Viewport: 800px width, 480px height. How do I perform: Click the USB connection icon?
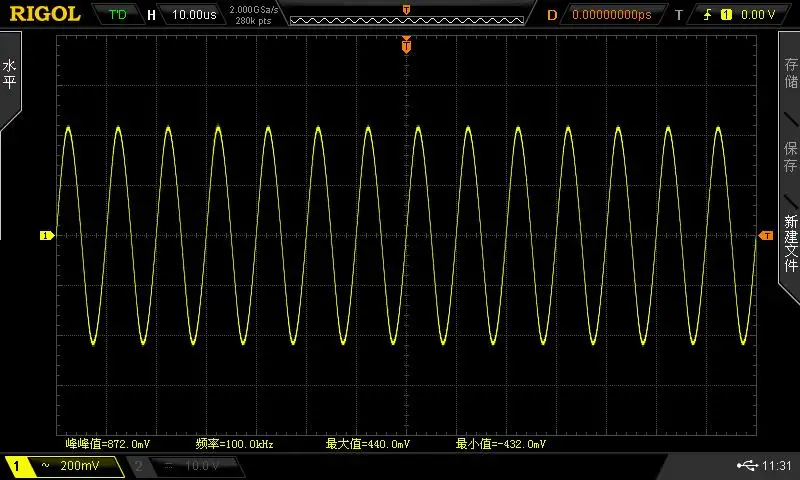pyautogui.click(x=747, y=465)
